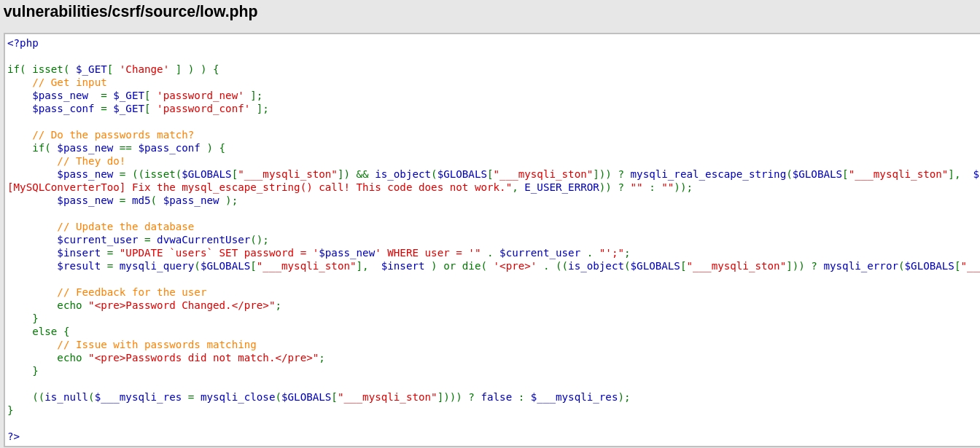980x448 pixels.
Task: Click the "// Do the passwords match?" comment
Action: [113, 135]
